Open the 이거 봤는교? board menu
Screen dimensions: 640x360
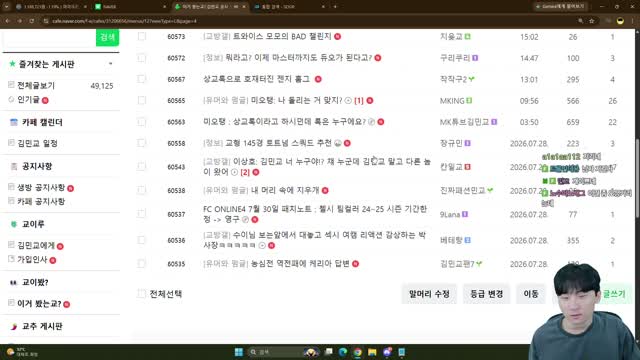click(39, 304)
